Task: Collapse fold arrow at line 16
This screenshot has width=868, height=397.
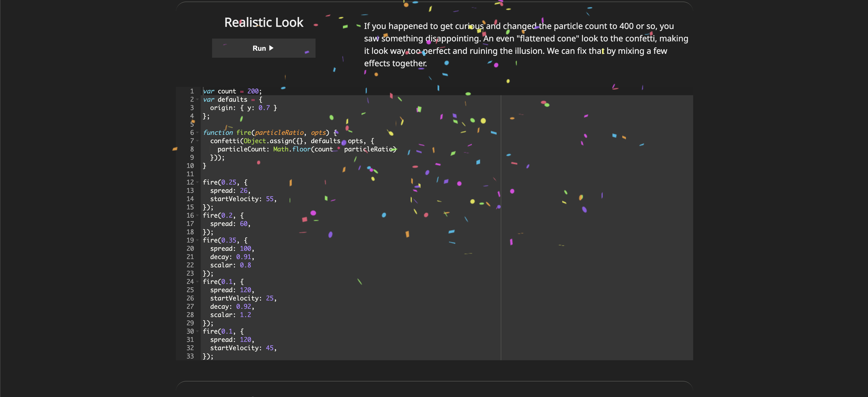Action: click(x=197, y=215)
